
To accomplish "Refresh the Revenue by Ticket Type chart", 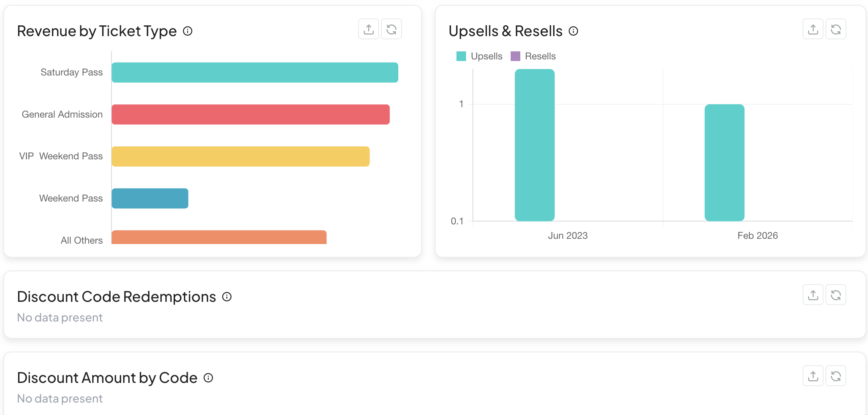I will pos(391,29).
